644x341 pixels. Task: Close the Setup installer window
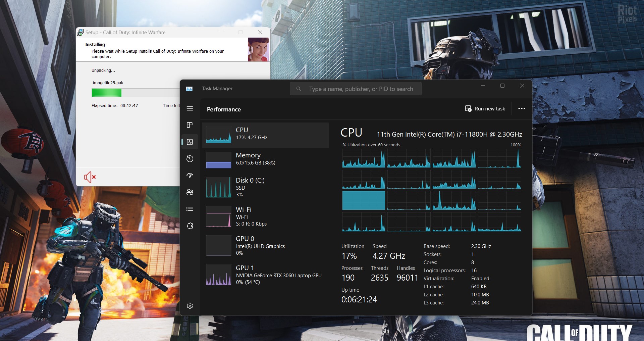[x=260, y=32]
